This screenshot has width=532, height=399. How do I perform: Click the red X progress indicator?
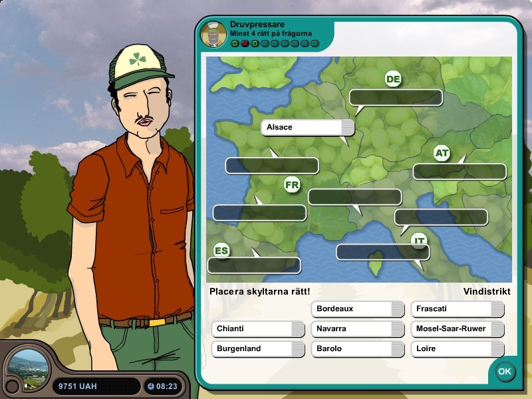(245, 43)
